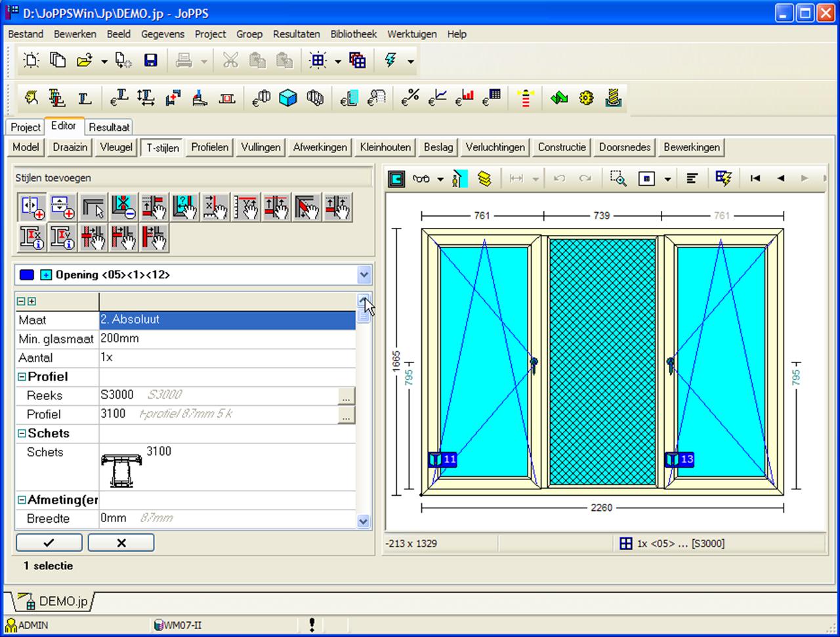840x637 pixels.
Task: Confirm changes with the checkmark button
Action: [x=49, y=543]
